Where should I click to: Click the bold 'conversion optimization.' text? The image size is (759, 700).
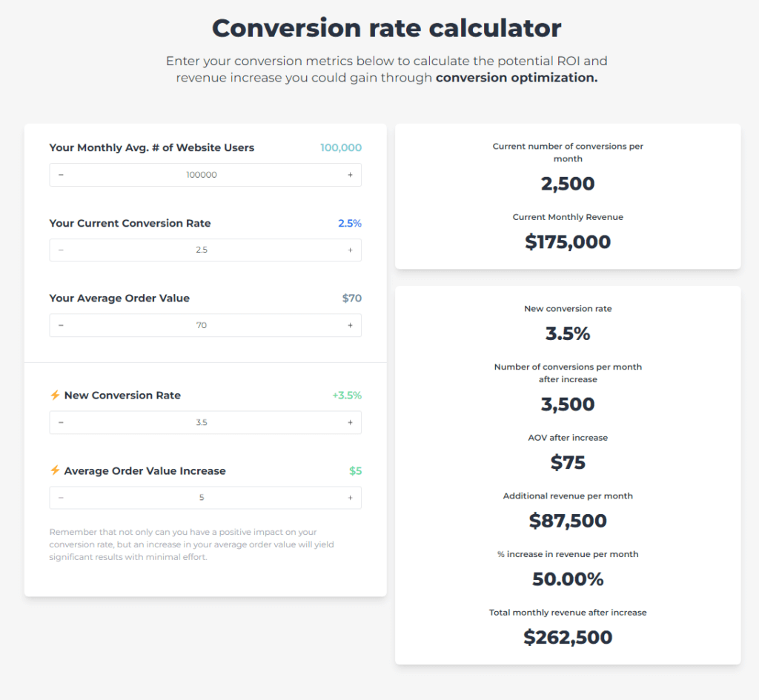[517, 78]
